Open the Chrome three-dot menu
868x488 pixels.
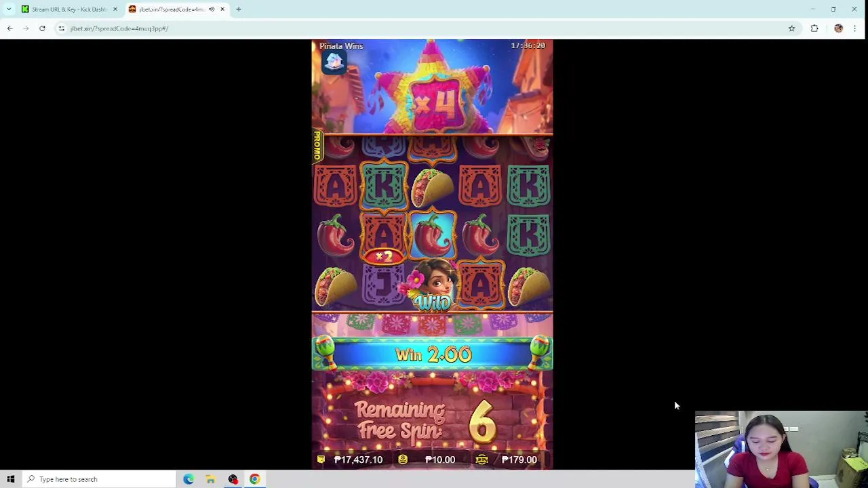click(854, 28)
